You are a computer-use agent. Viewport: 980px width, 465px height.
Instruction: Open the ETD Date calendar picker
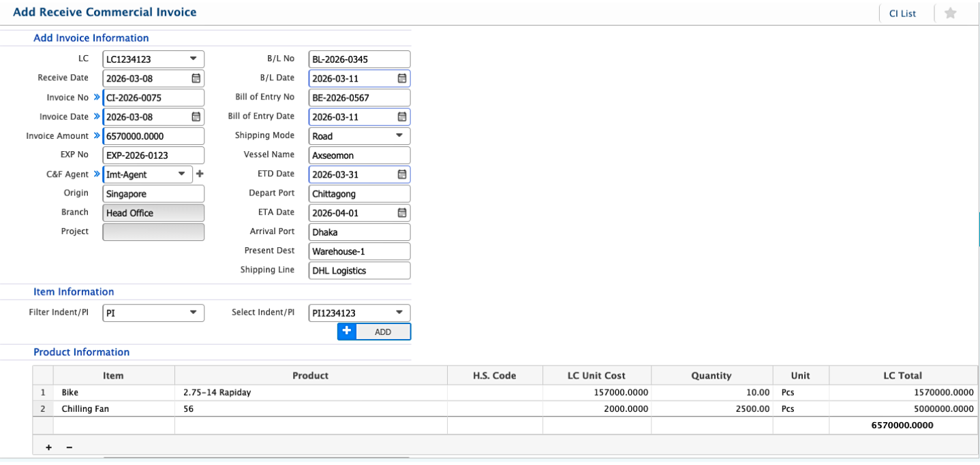401,174
